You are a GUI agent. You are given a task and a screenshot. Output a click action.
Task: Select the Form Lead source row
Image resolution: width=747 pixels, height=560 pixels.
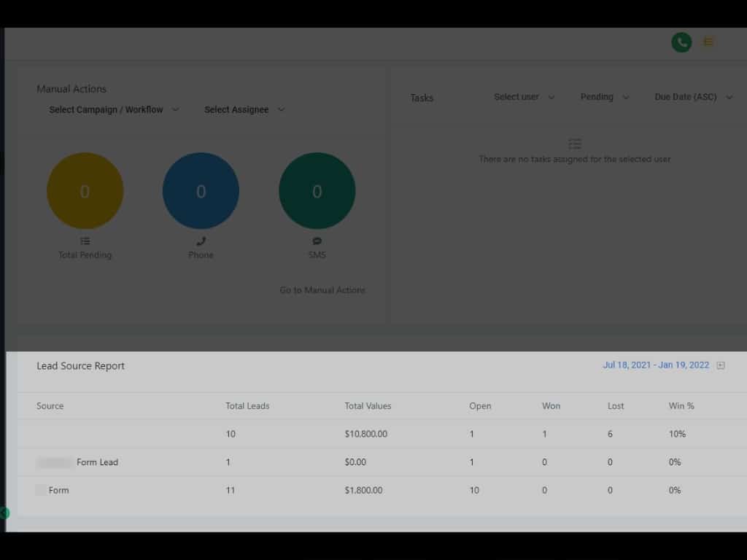[97, 462]
